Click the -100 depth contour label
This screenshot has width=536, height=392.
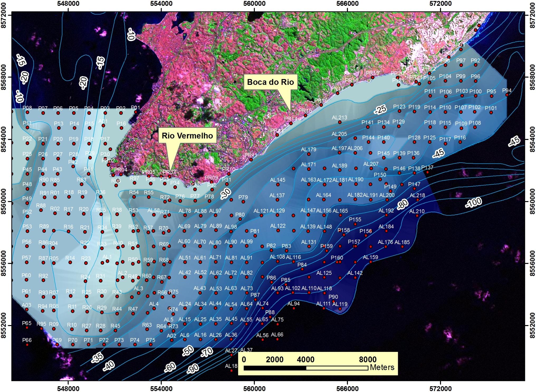tap(473, 203)
